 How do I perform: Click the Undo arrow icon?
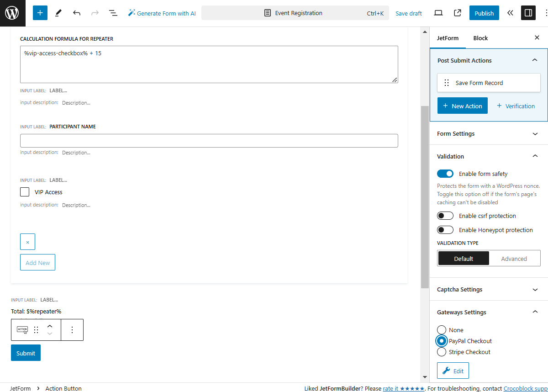click(77, 13)
